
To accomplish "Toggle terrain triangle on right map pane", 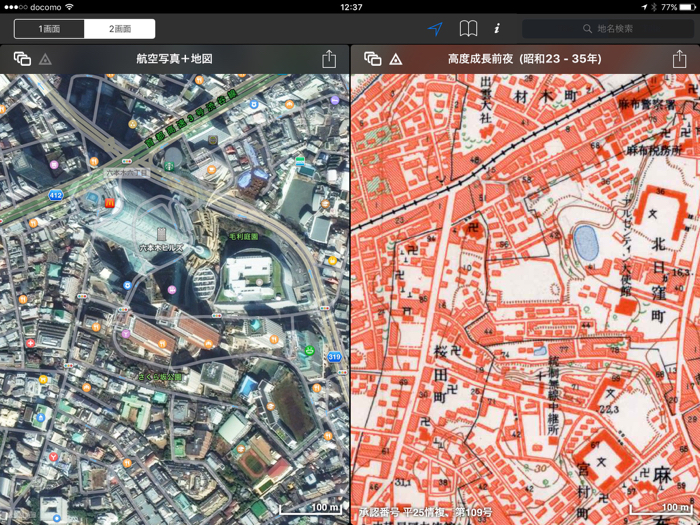I will [396, 60].
